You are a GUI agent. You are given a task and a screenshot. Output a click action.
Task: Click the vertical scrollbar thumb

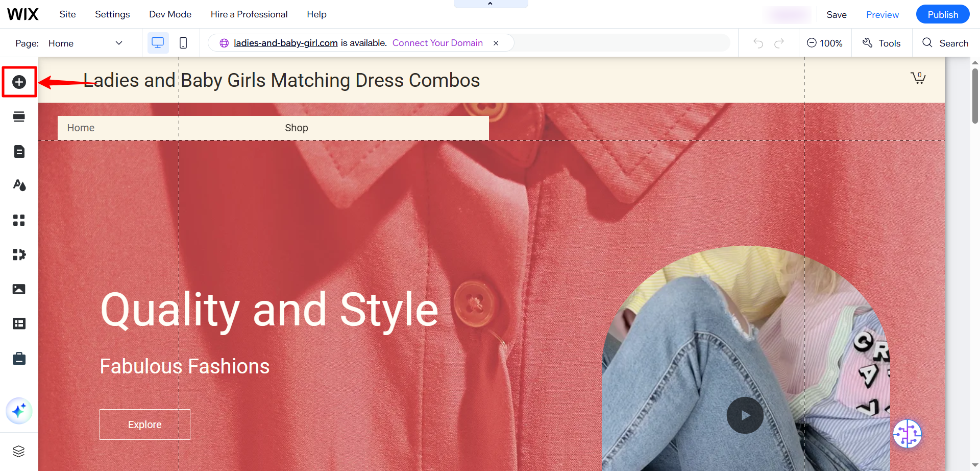pos(975,96)
